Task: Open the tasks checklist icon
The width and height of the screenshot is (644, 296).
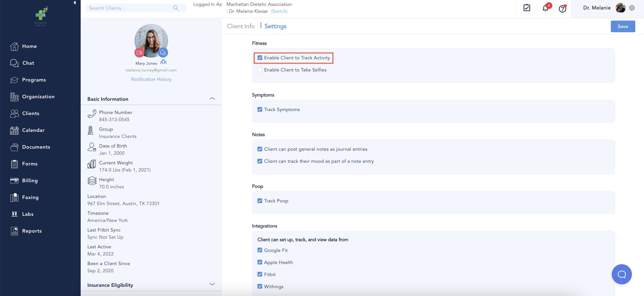Action: click(x=527, y=8)
